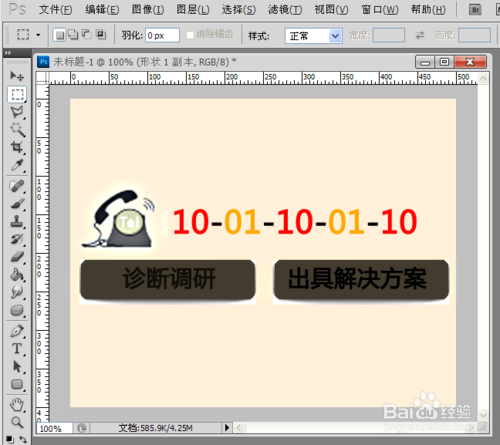Open the 文件(F) menu
This screenshot has width=500, height=445.
coord(55,10)
